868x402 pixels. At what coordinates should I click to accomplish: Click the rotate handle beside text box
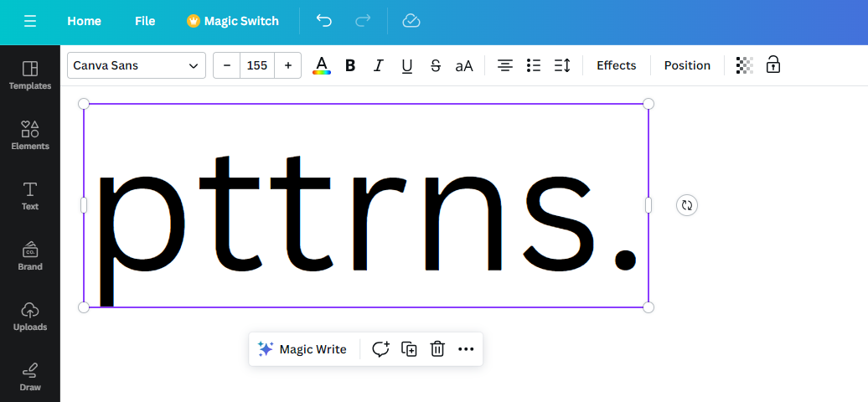tap(687, 205)
